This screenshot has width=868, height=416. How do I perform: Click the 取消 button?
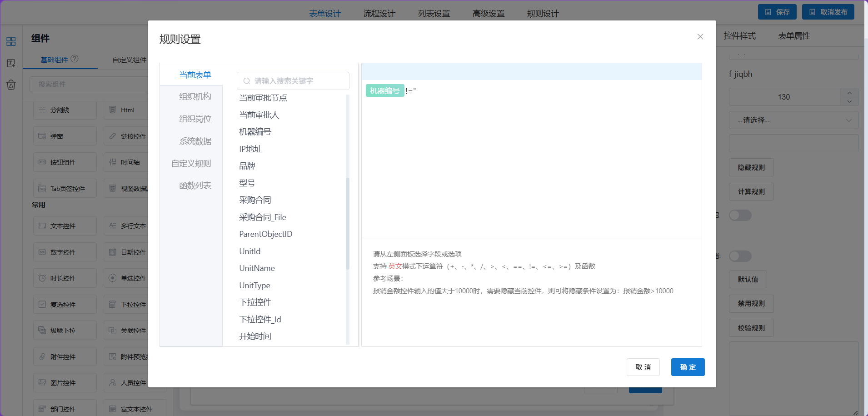point(643,367)
